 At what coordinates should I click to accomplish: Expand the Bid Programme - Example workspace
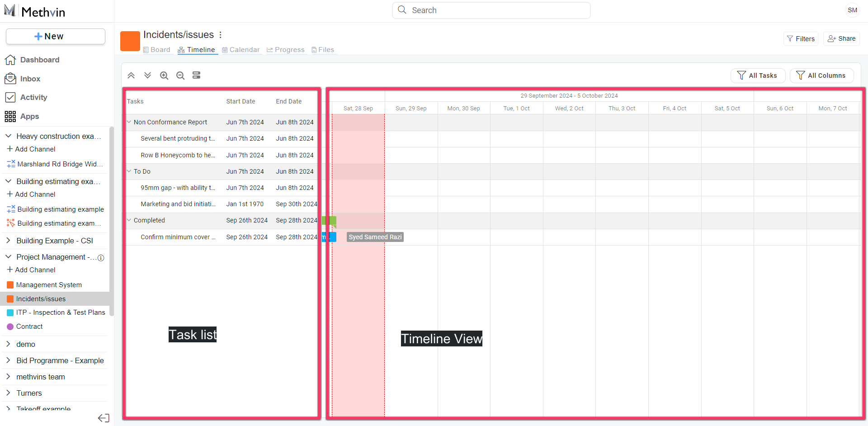point(8,360)
